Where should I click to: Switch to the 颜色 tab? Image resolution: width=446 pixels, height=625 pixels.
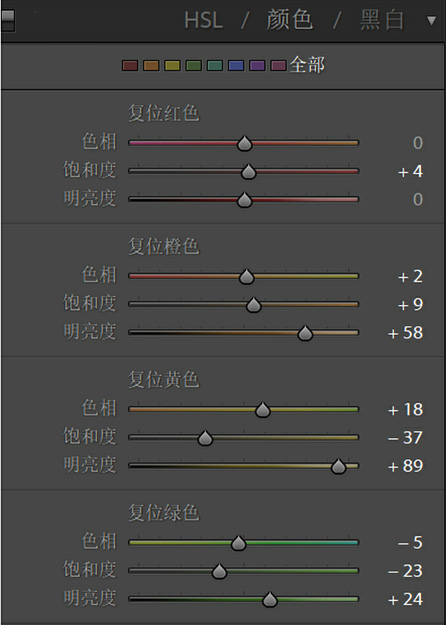pyautogui.click(x=289, y=20)
